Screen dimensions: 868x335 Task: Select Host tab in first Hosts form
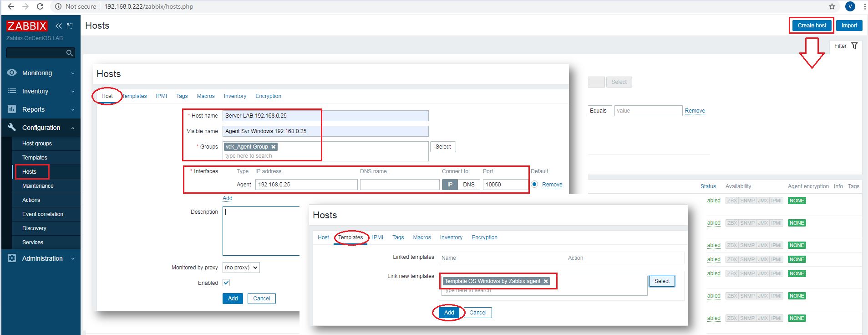107,96
